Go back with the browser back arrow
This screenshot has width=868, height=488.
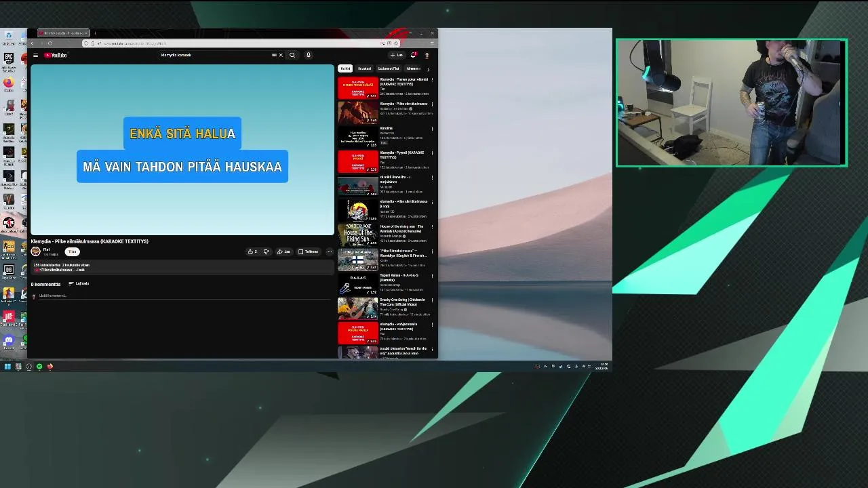32,43
